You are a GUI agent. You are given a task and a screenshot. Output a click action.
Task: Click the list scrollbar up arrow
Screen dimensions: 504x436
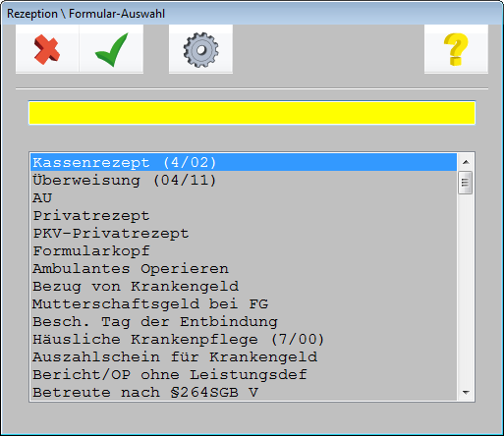(x=466, y=162)
